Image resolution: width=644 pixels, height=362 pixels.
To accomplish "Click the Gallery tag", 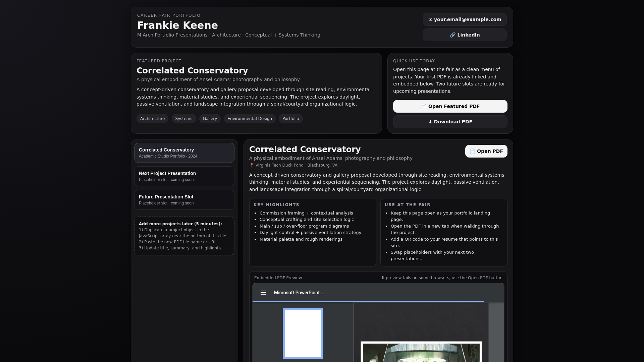I will (x=210, y=119).
